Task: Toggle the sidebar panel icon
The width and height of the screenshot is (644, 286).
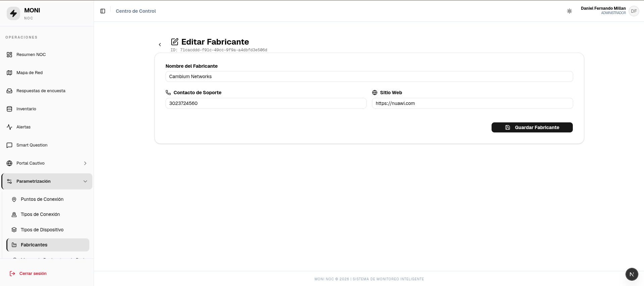Action: coord(103,11)
